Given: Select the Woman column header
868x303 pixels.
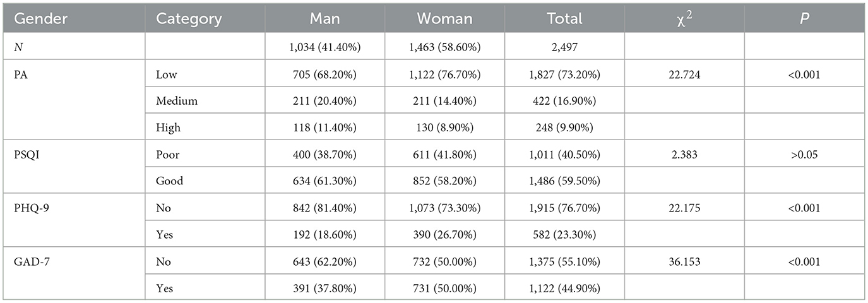Looking at the screenshot, I should tap(444, 19).
